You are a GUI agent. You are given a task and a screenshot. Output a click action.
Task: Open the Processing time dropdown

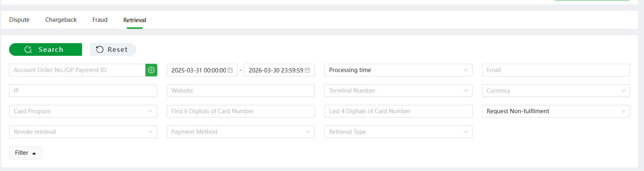coord(398,70)
